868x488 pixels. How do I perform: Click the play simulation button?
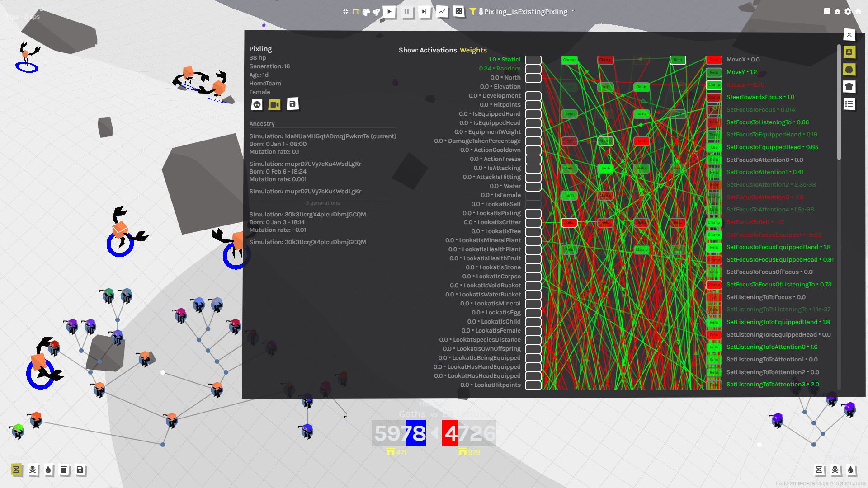(x=389, y=12)
